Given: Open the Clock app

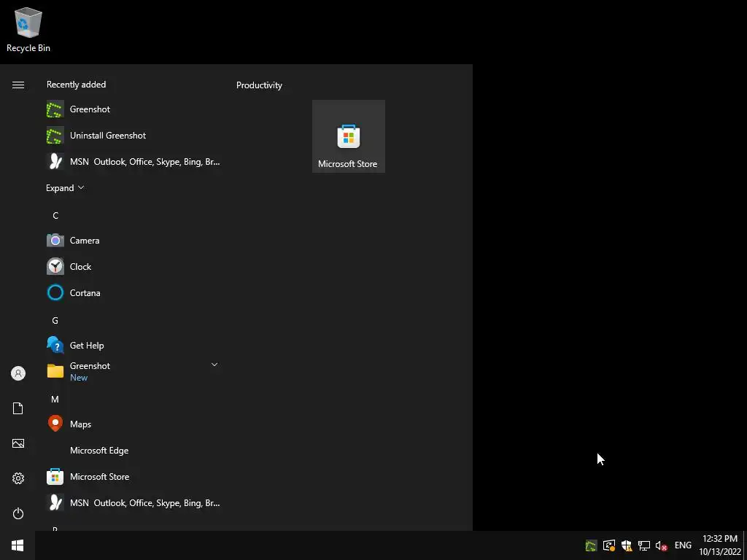Looking at the screenshot, I should tap(133, 267).
